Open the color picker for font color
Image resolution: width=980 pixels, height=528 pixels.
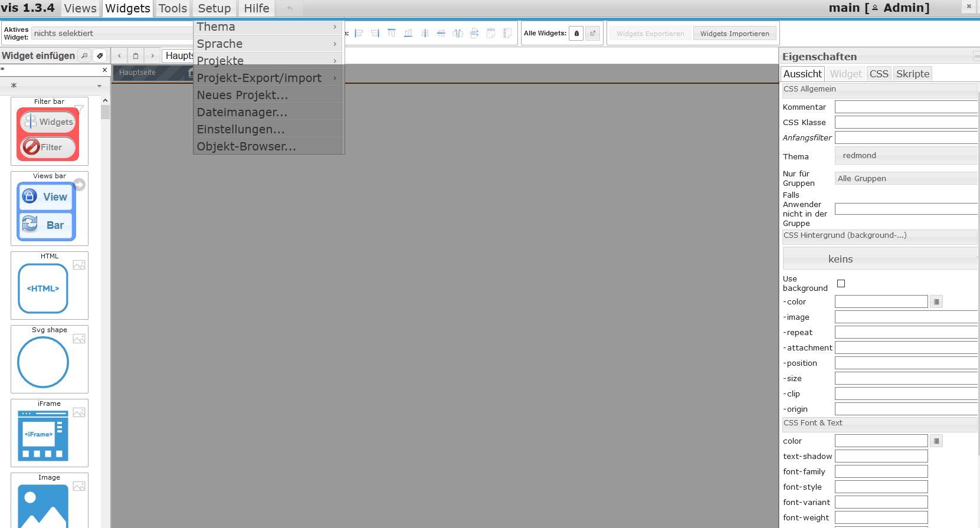click(x=936, y=441)
